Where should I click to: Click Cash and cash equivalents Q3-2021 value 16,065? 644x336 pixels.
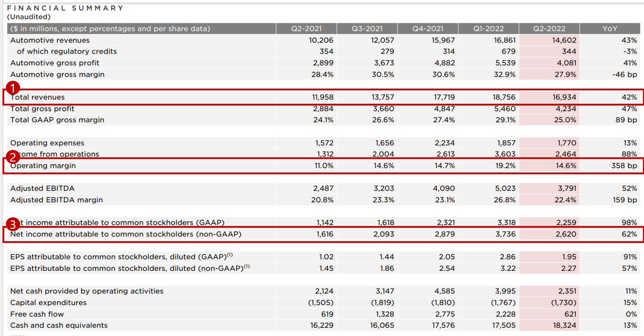(x=382, y=325)
